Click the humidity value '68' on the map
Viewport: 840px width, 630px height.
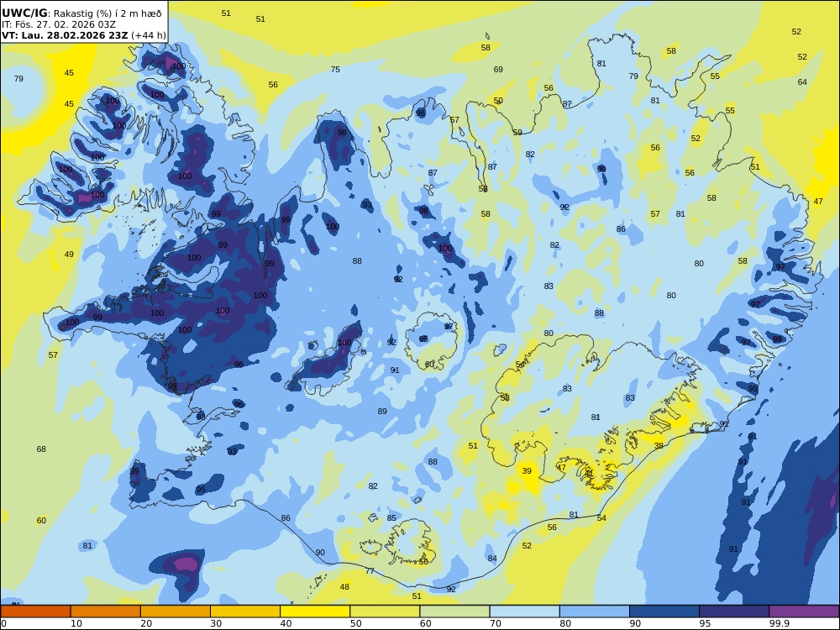(x=41, y=449)
